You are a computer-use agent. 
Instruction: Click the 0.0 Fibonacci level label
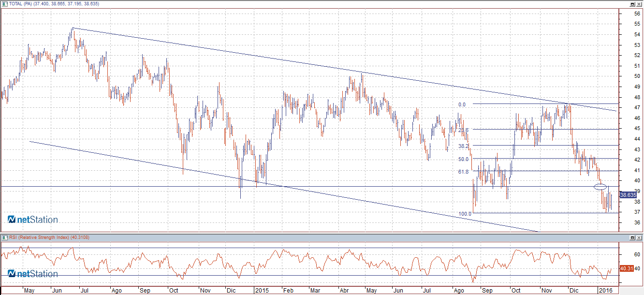click(x=462, y=104)
